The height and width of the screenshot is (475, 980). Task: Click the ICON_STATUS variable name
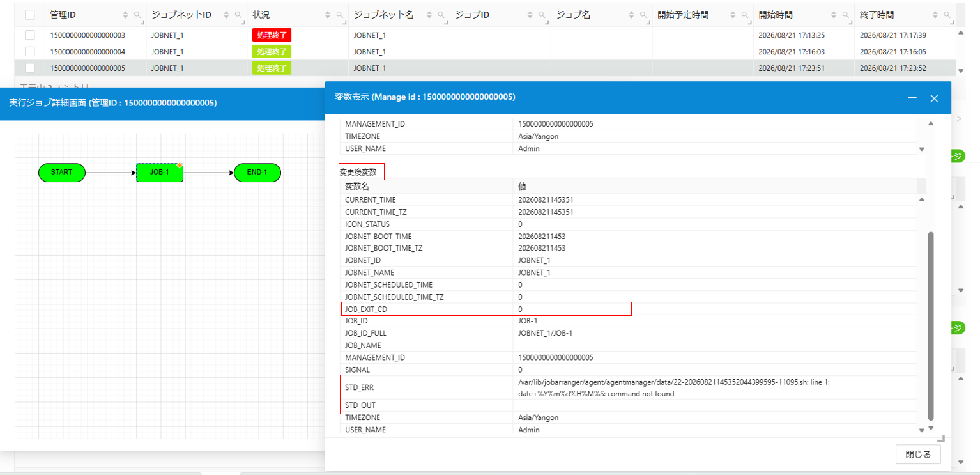tap(367, 224)
